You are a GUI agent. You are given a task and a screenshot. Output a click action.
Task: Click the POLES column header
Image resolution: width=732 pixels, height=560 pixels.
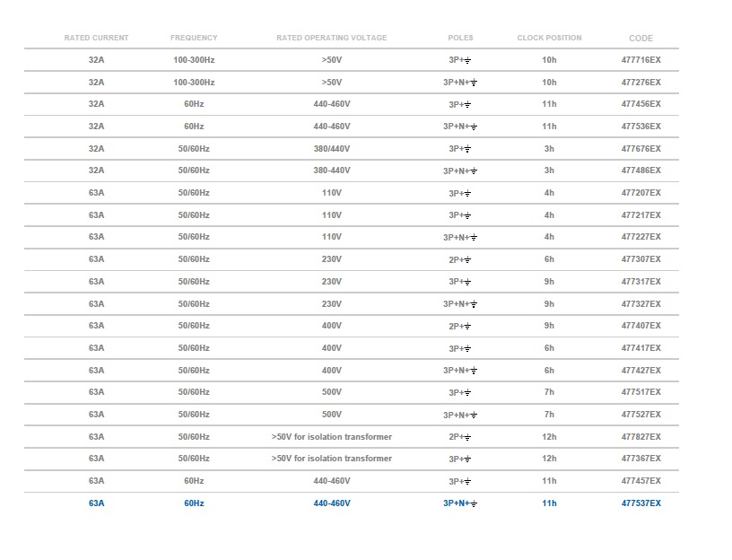(460, 38)
